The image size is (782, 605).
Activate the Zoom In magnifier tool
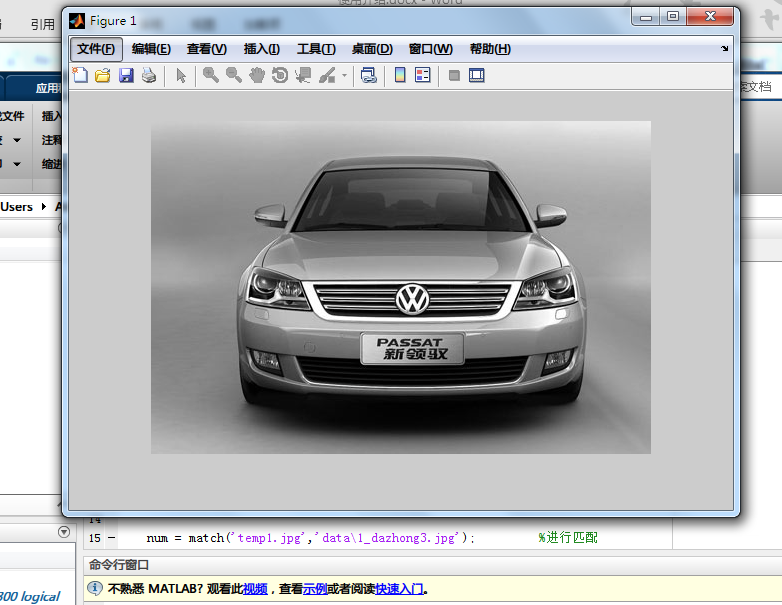coord(210,75)
